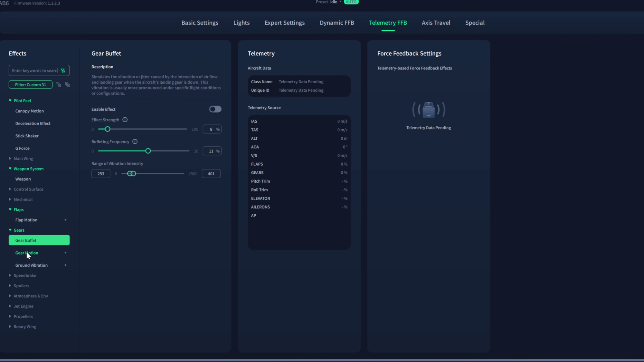Click the Buffeting Frequency info icon

[x=135, y=142]
